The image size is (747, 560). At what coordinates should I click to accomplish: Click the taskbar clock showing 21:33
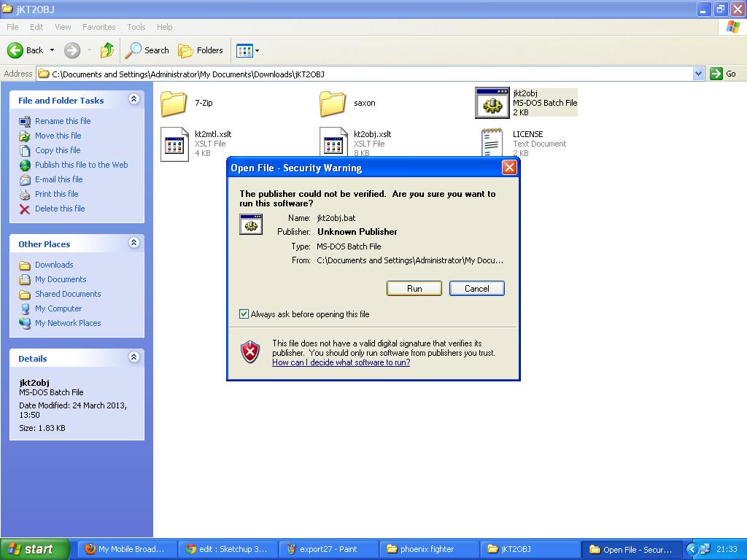click(727, 549)
